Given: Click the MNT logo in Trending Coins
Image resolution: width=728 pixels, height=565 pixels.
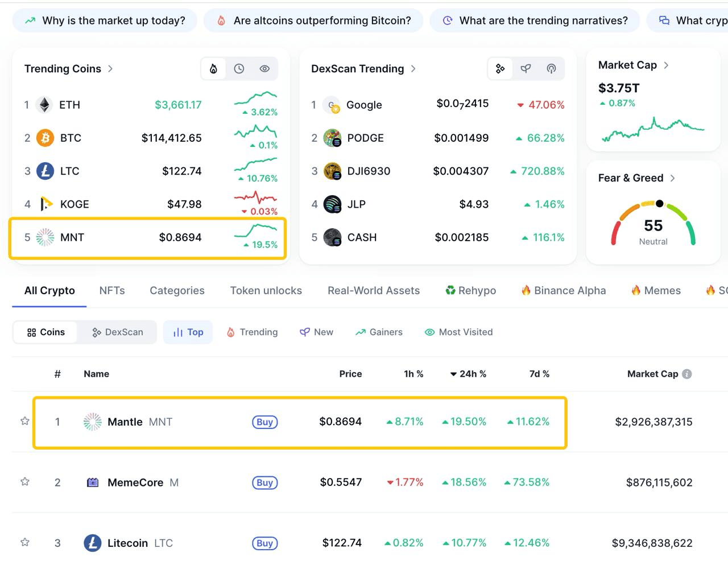Looking at the screenshot, I should (x=45, y=237).
